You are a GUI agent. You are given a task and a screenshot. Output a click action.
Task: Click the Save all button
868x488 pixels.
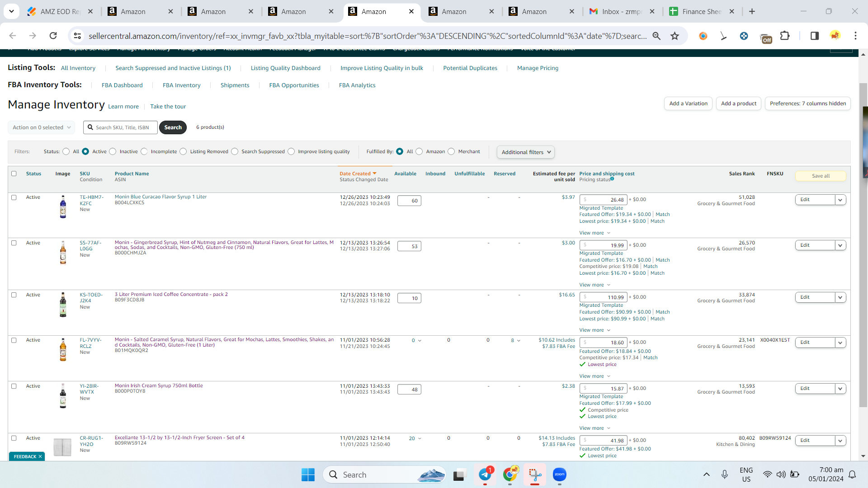[821, 176]
